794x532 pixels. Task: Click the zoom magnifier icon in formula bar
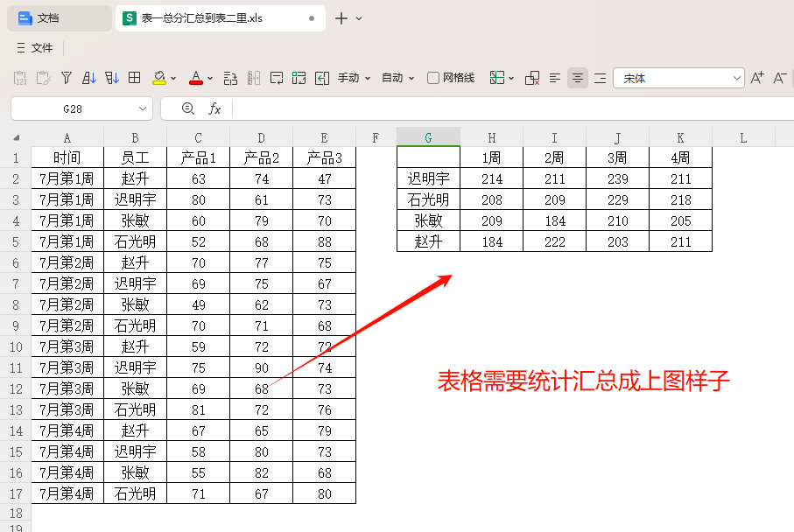[188, 108]
